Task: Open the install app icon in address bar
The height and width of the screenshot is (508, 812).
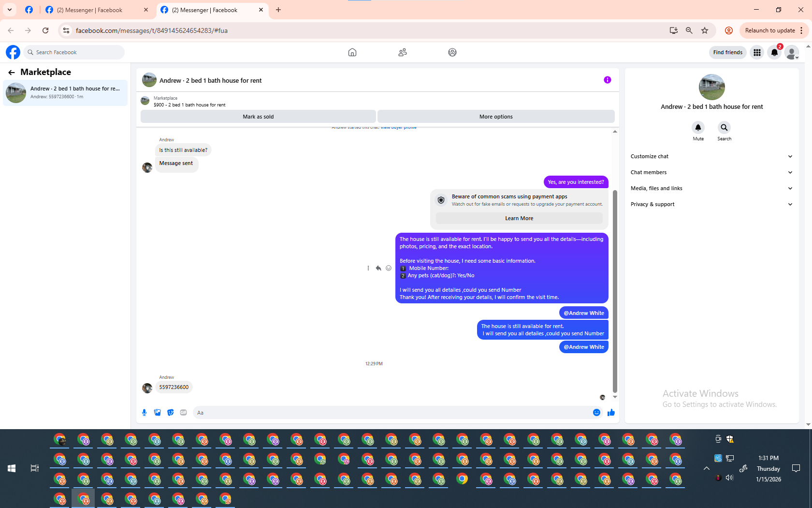Action: coord(674,30)
